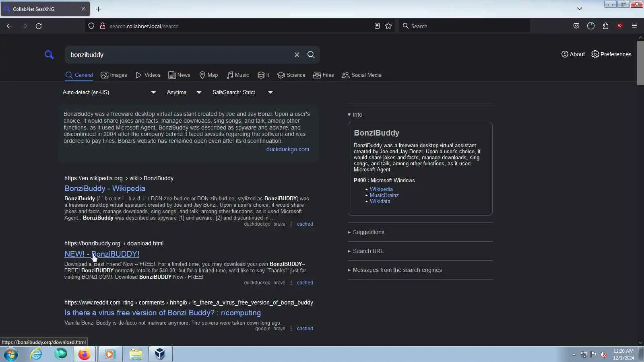
Task: Switch to the News tab
Action: [179, 75]
